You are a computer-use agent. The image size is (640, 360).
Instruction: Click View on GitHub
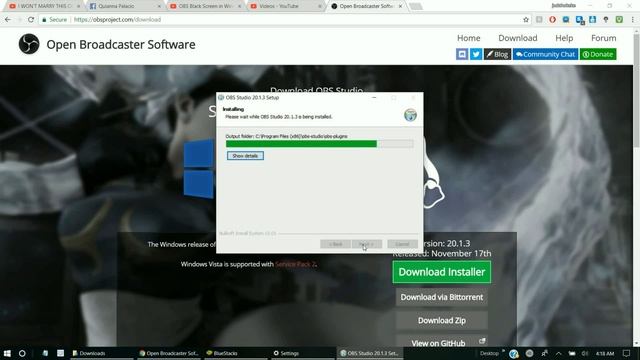pyautogui.click(x=442, y=342)
